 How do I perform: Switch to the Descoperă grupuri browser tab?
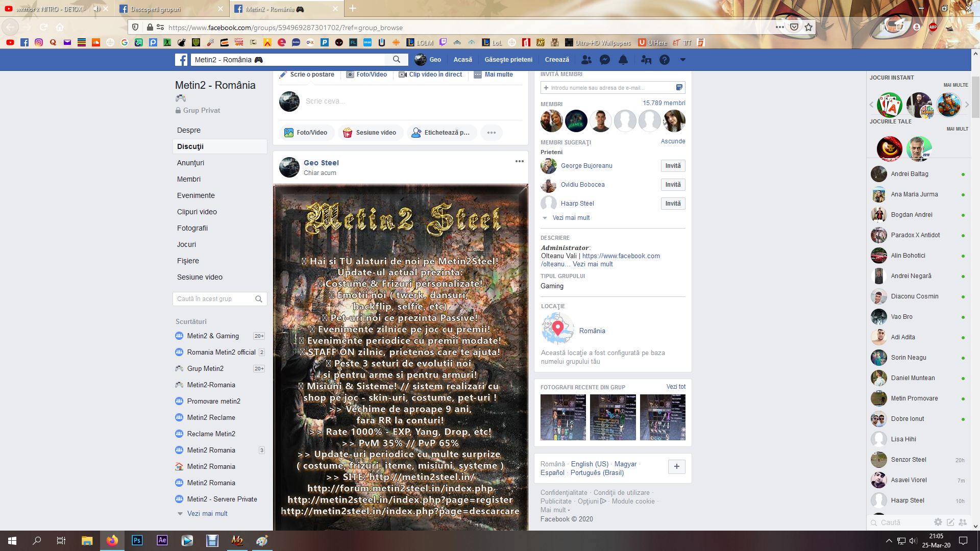point(156,9)
